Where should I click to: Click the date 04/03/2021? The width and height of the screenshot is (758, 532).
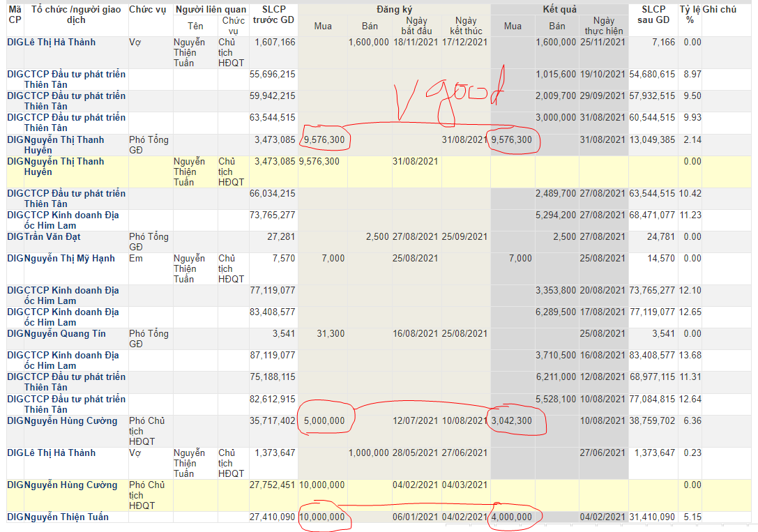[x=465, y=485]
